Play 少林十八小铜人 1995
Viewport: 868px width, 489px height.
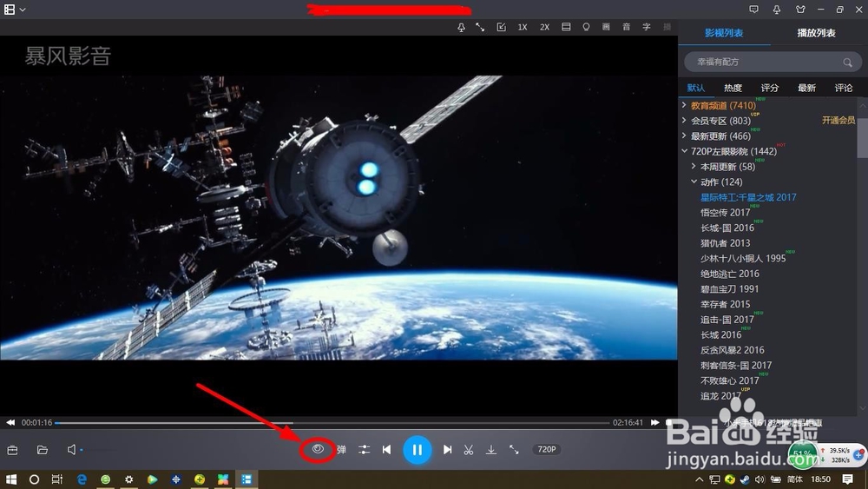[x=743, y=259]
